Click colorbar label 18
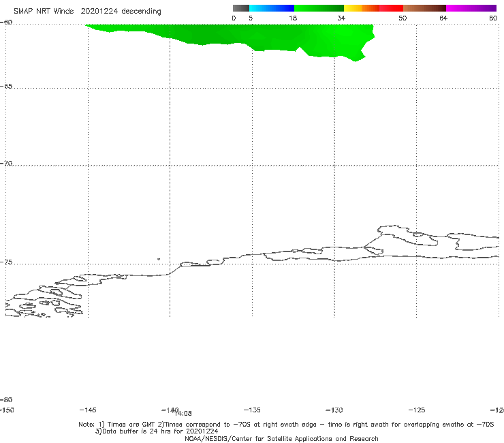The width and height of the screenshot is (504, 443). (x=293, y=18)
